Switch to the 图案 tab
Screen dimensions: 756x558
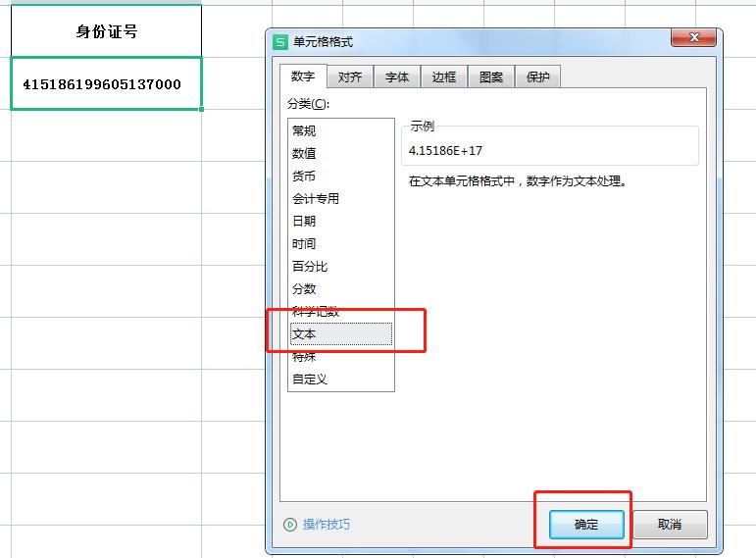click(491, 77)
